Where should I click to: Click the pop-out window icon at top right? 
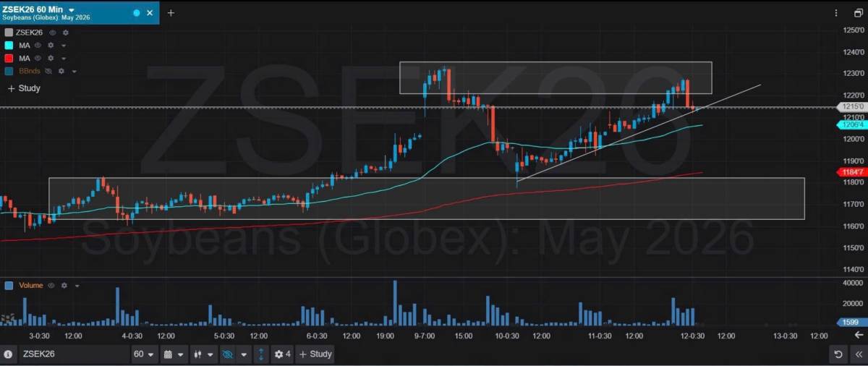[x=858, y=13]
